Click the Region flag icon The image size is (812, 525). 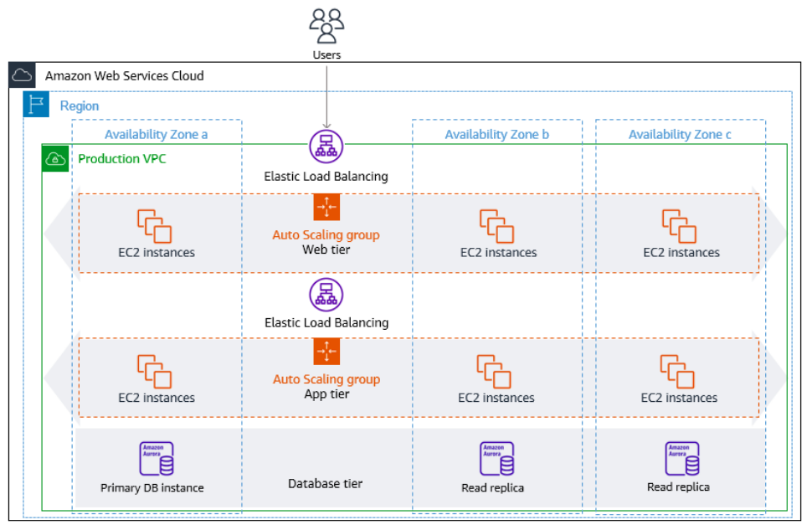36,104
